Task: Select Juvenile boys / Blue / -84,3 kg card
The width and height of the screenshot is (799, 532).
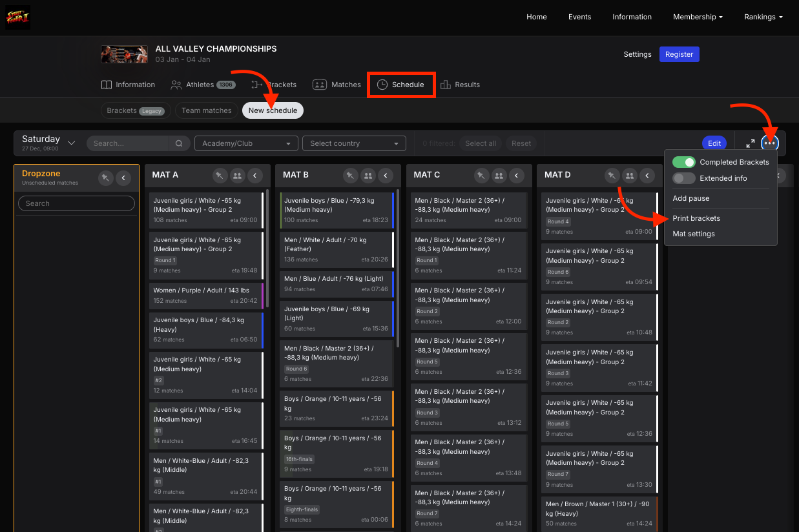Action: (x=206, y=329)
